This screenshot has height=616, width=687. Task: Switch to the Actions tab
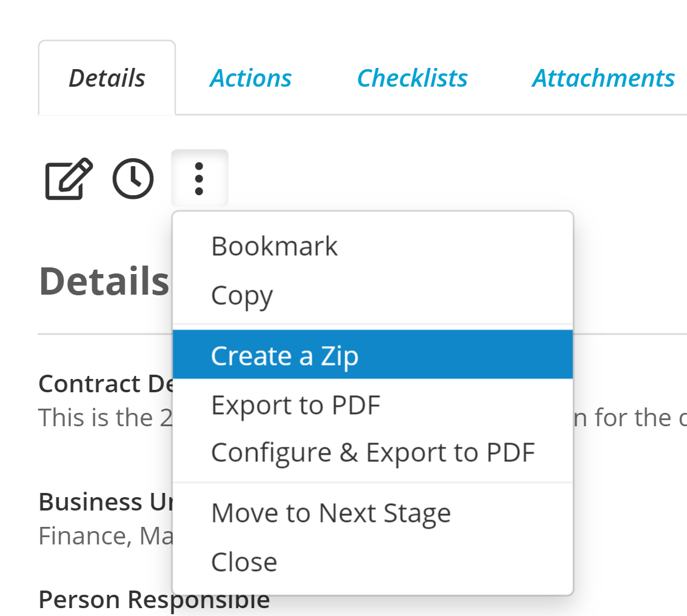click(250, 78)
